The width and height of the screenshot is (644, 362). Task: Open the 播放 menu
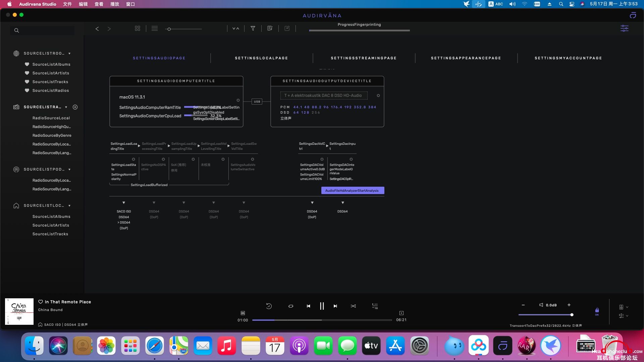(x=115, y=4)
